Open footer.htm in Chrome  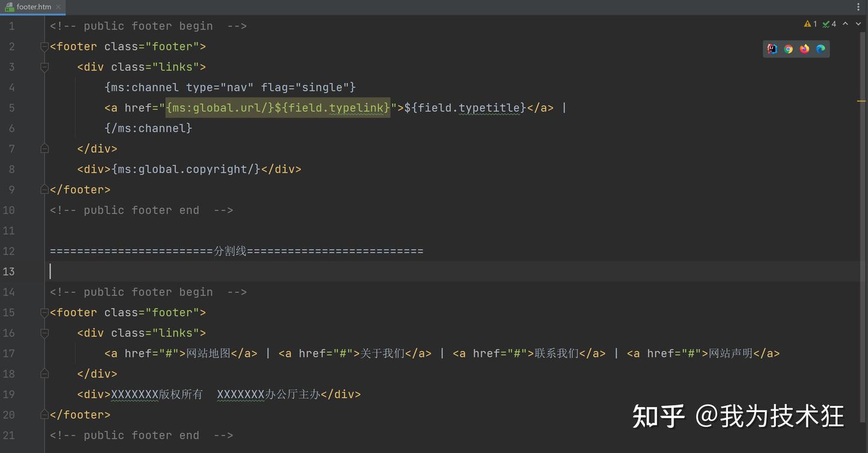[788, 49]
